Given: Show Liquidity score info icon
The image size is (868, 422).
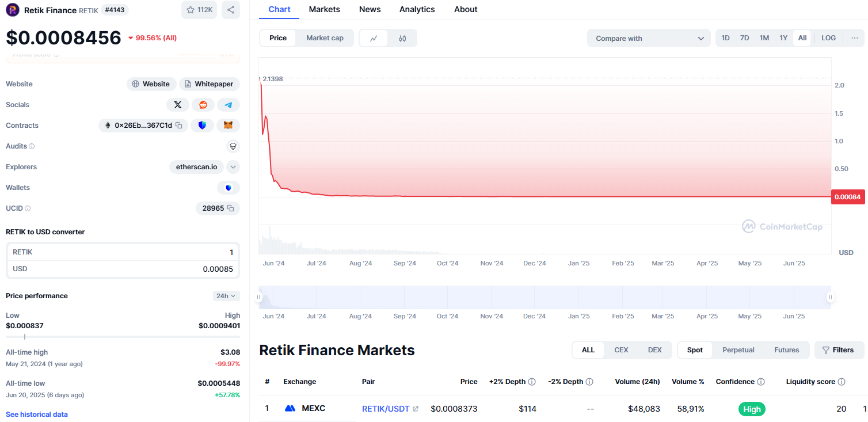Looking at the screenshot, I should [842, 382].
